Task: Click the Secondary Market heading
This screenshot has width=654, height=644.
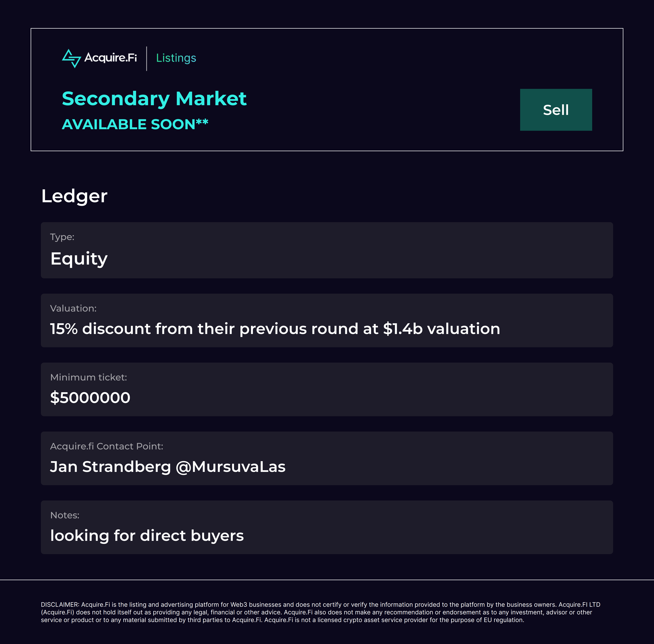Action: (154, 98)
